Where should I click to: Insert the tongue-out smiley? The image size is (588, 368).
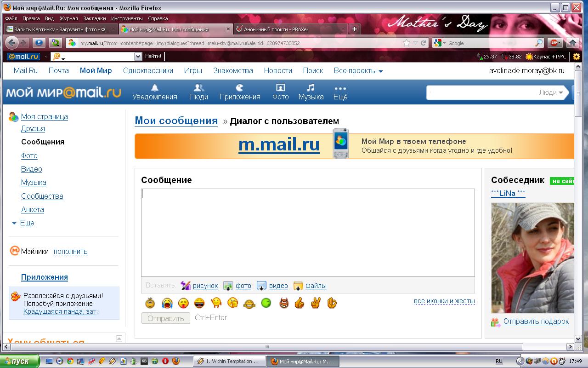pos(183,303)
